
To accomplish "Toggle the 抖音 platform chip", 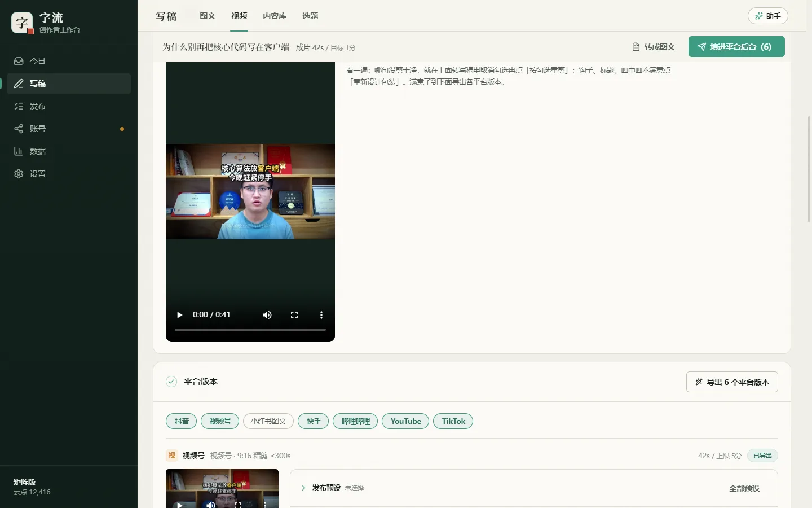I will click(182, 421).
